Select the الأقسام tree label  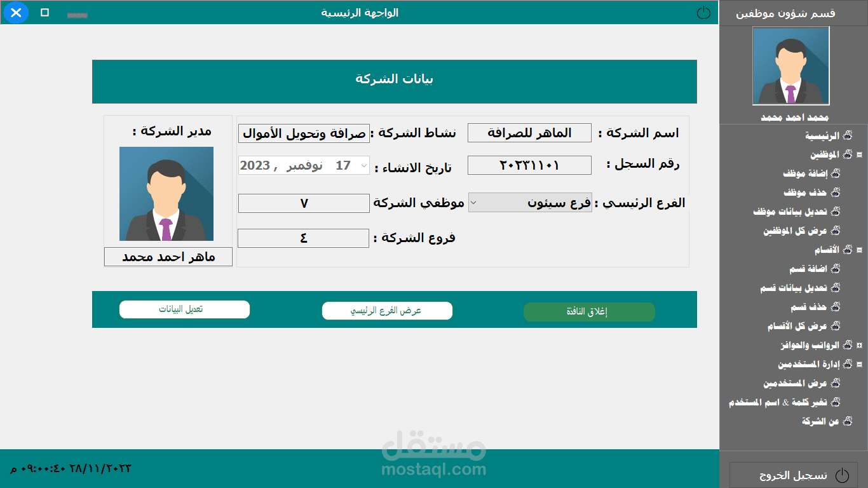click(827, 250)
